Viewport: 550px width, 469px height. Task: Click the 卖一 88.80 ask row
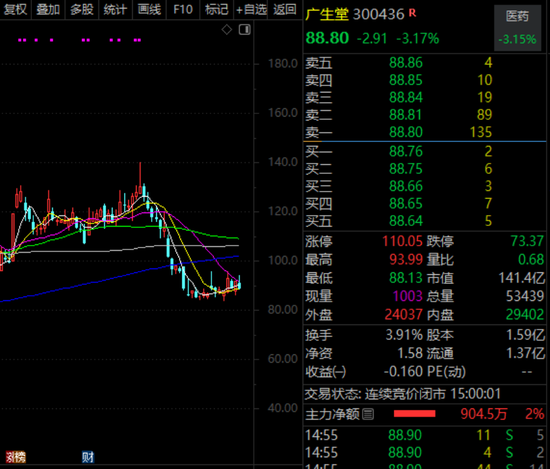(425, 132)
